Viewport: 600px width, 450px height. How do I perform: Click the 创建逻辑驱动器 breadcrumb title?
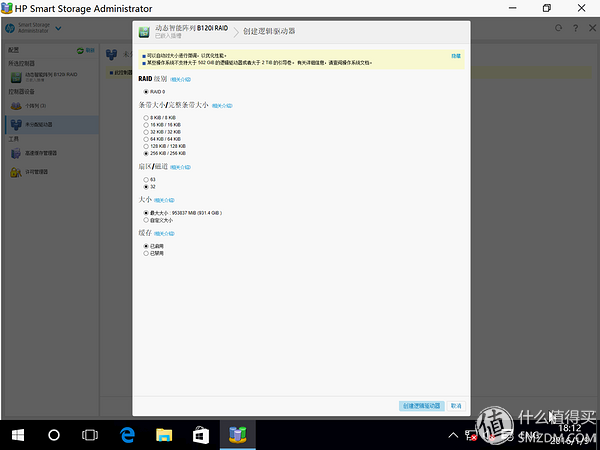[269, 31]
